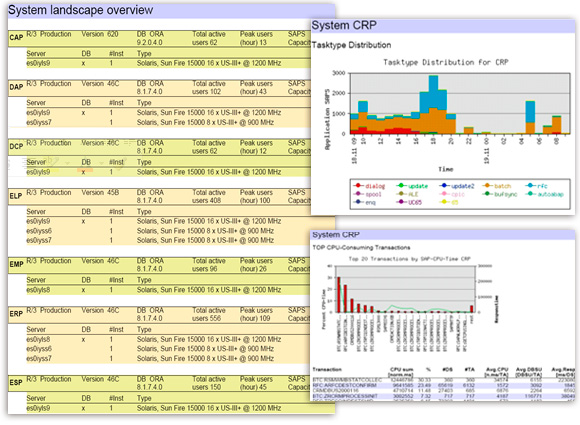Click 'Peak users (hour) 100' for ELP

coord(256,196)
